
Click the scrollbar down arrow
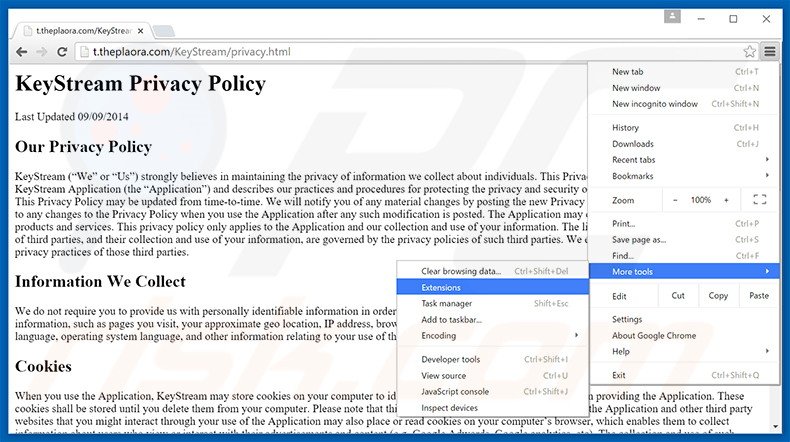click(776, 427)
